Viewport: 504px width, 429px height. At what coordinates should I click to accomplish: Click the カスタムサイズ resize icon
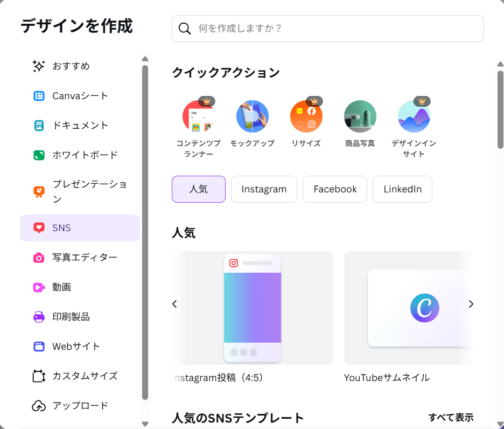39,376
